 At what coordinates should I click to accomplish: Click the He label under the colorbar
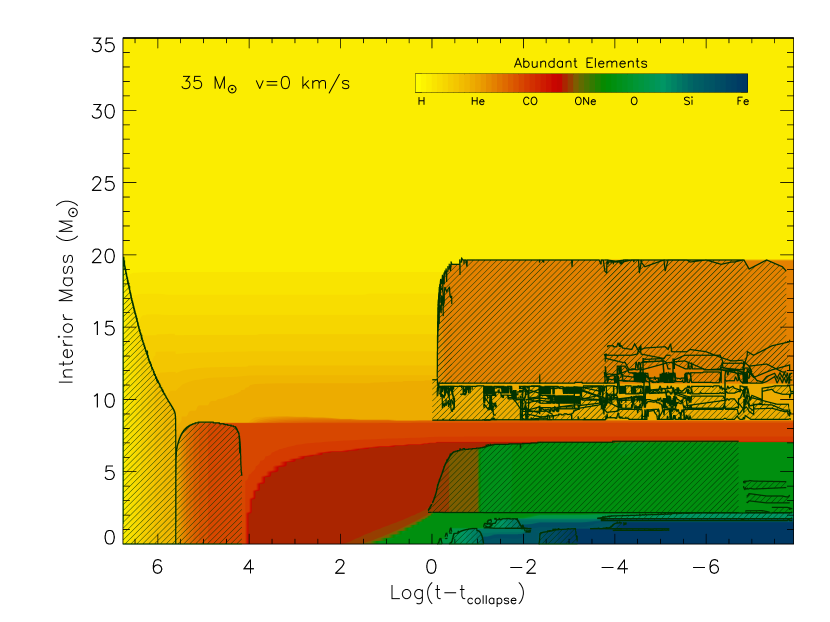[x=477, y=102]
